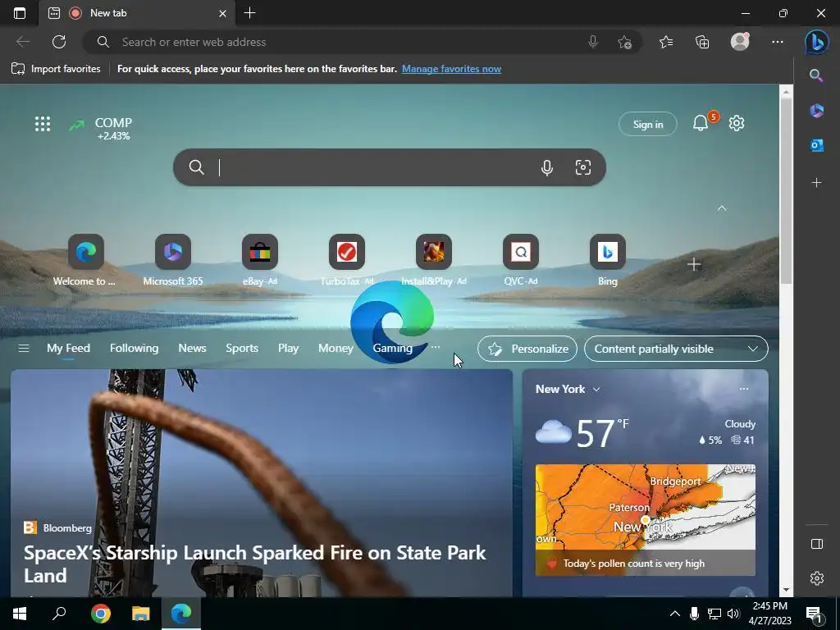Open the feed hamburger menu
The width and height of the screenshot is (840, 630).
pyautogui.click(x=24, y=348)
